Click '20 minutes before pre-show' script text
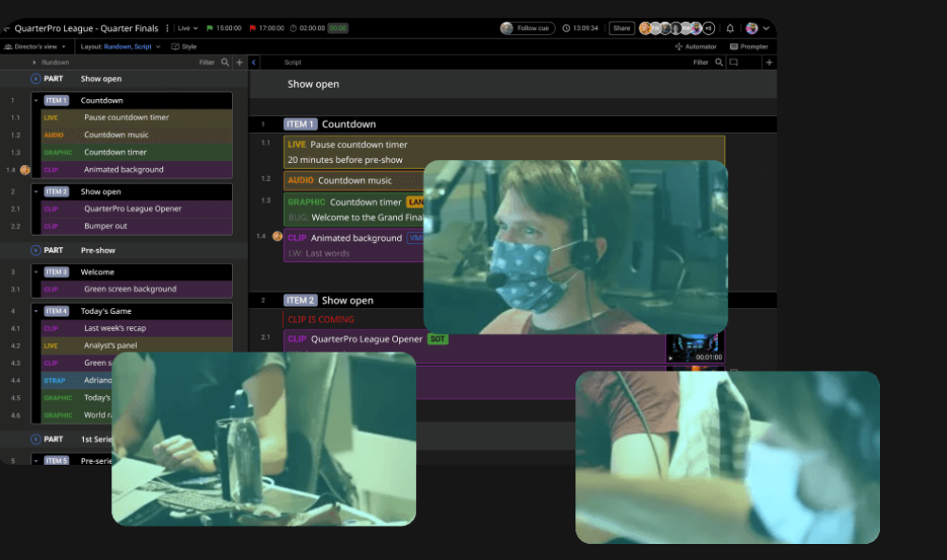Viewport: 947px width, 560px height. pyautogui.click(x=345, y=160)
